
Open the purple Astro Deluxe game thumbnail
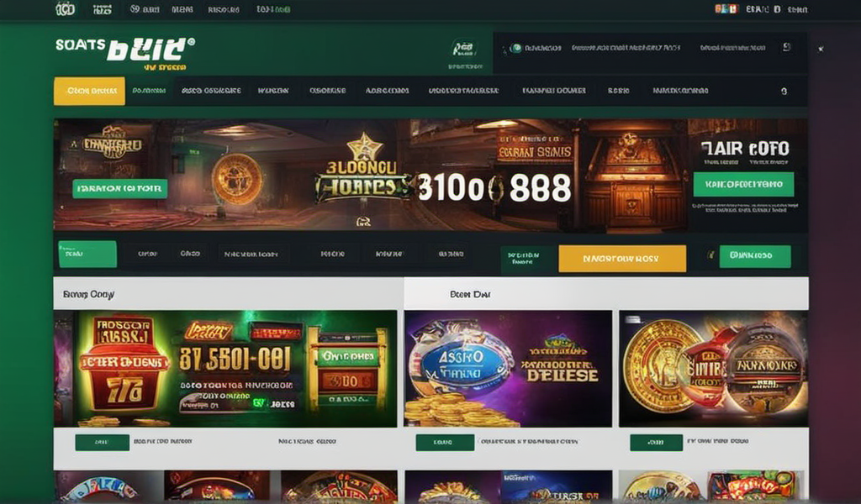pyautogui.click(x=508, y=369)
